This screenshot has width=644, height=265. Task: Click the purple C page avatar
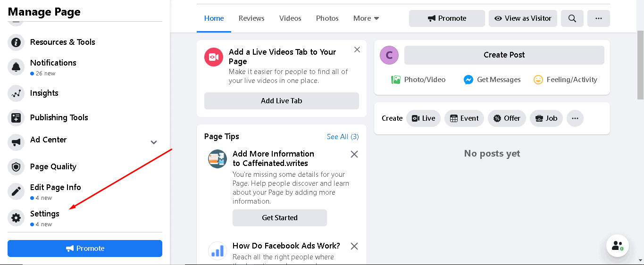click(389, 55)
